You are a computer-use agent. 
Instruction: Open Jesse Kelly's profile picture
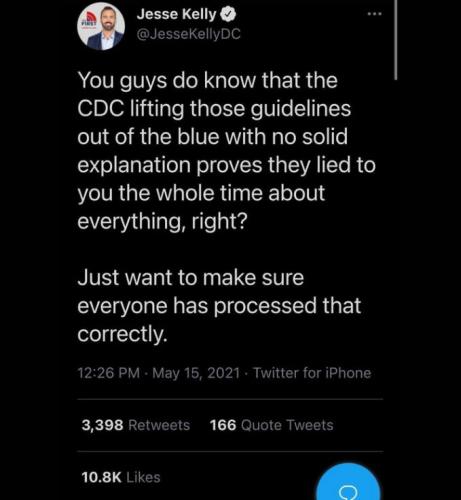point(101,27)
